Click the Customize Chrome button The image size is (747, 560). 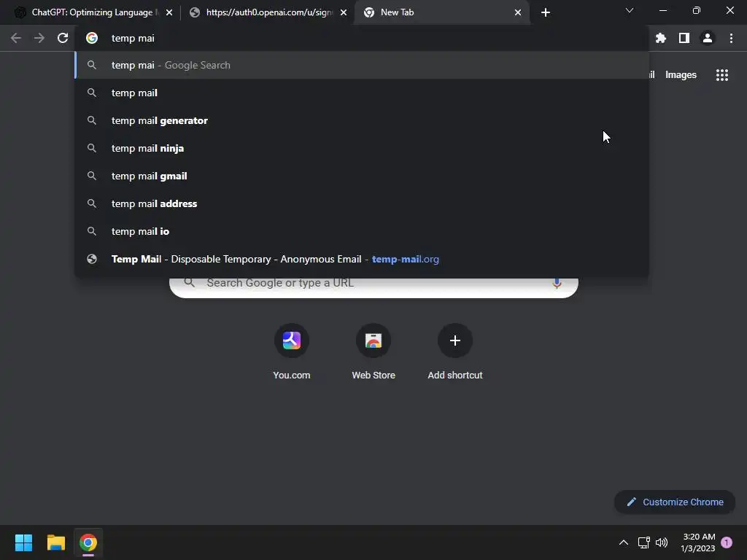click(x=675, y=502)
